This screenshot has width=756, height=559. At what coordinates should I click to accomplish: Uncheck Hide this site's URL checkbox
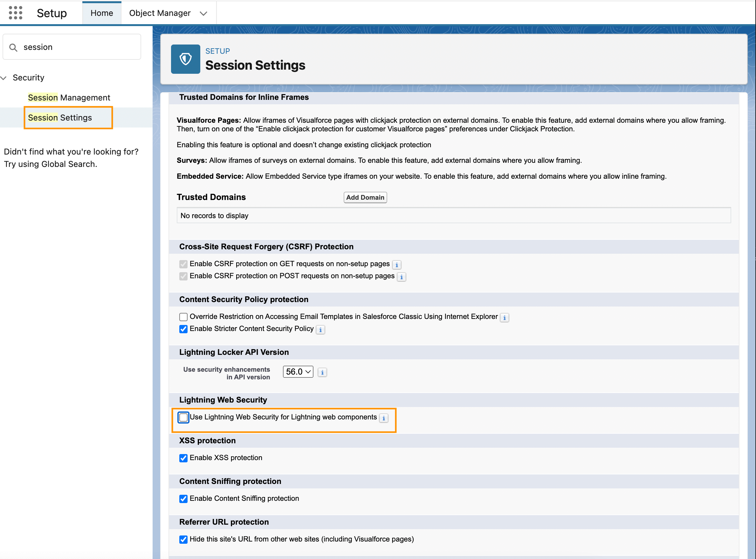coord(183,539)
